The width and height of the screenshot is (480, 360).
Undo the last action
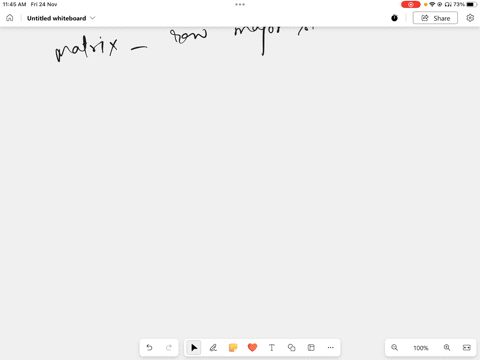point(149,348)
